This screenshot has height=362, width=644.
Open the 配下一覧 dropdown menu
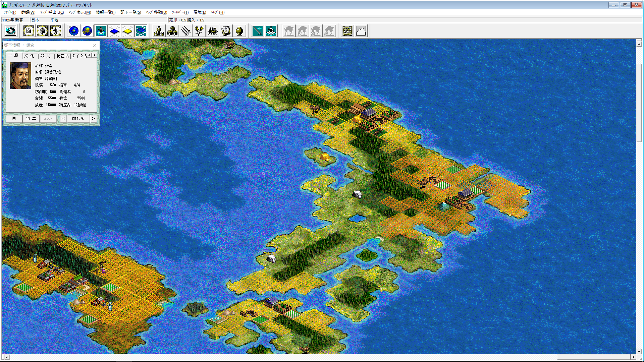130,12
